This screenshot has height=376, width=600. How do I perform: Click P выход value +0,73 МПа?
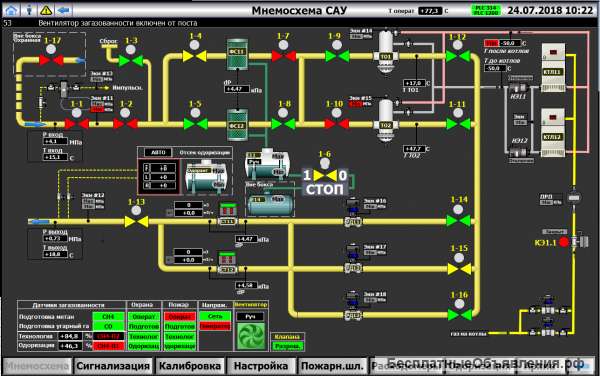[x=55, y=238]
